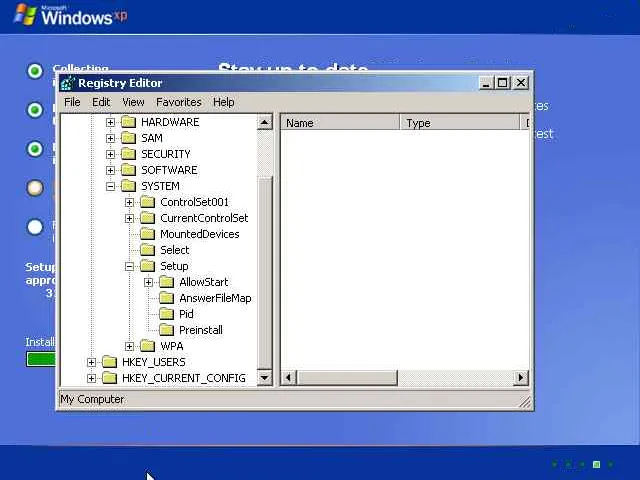Click the AllowStart folder icon
The image size is (640, 480).
[167, 282]
